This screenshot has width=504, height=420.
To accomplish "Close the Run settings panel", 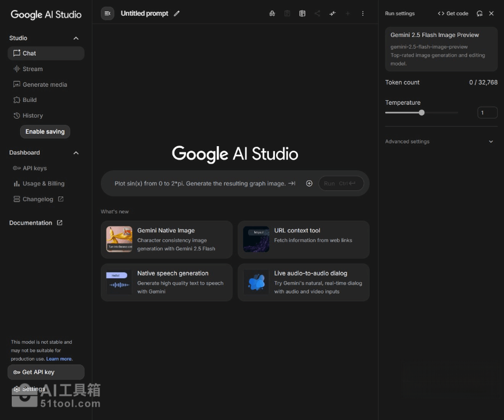I will point(491,13).
